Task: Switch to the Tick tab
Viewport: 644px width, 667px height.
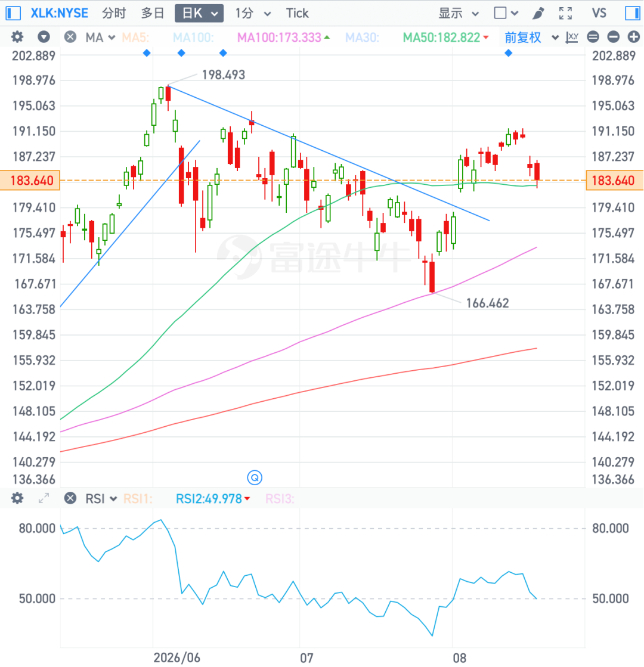Action: (x=297, y=13)
